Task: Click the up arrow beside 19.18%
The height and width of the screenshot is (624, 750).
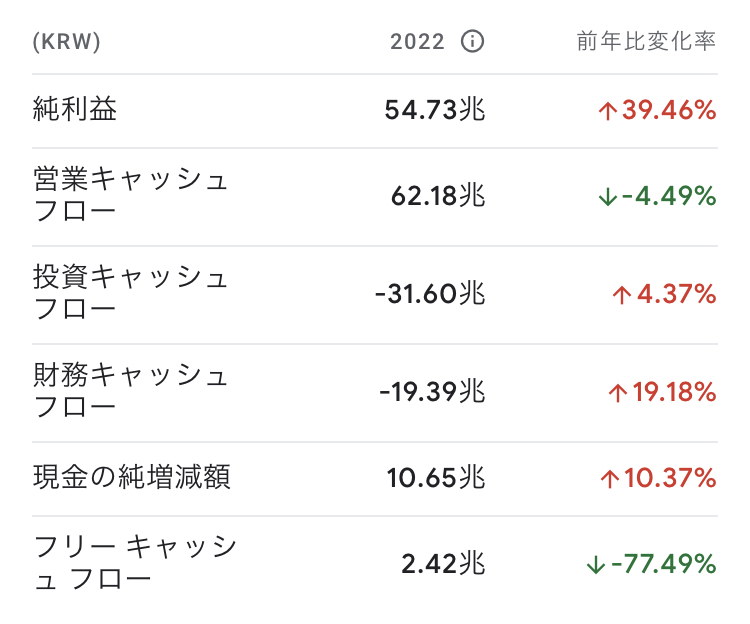Action: point(618,393)
